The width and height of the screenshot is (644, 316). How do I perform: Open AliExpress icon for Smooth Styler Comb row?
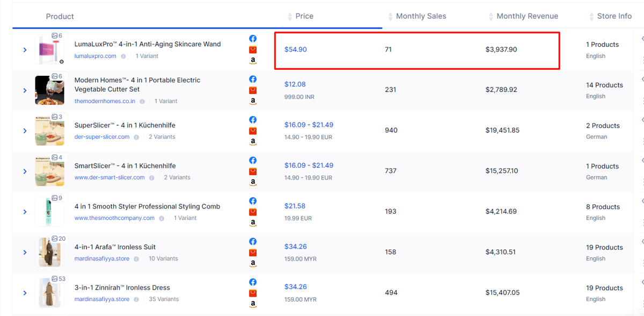coord(253,212)
